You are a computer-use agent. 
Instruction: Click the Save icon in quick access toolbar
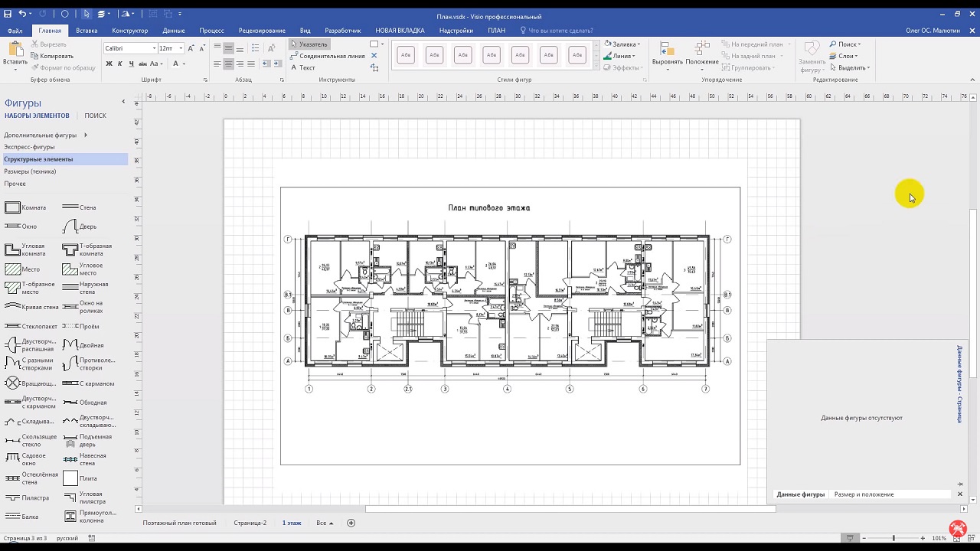[8, 14]
